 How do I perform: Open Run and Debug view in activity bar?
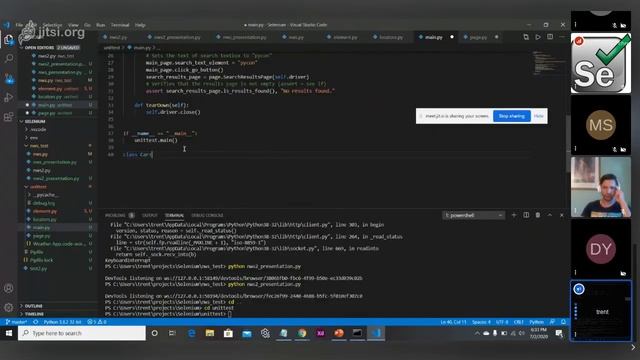pos(9,98)
